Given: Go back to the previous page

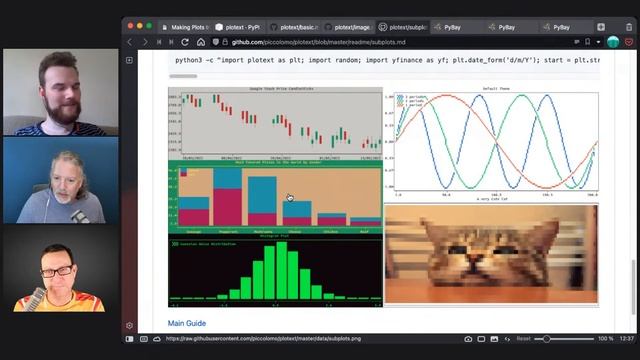Looking at the screenshot, I should [x=130, y=42].
